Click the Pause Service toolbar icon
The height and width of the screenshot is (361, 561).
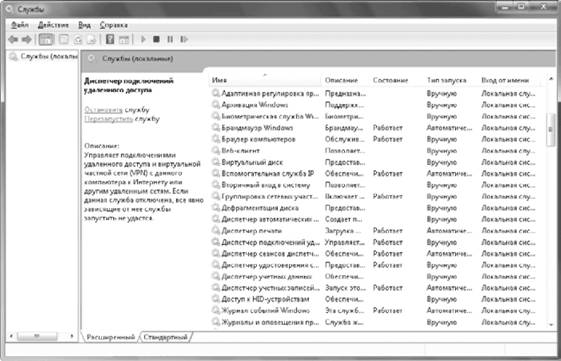pyautogui.click(x=170, y=39)
